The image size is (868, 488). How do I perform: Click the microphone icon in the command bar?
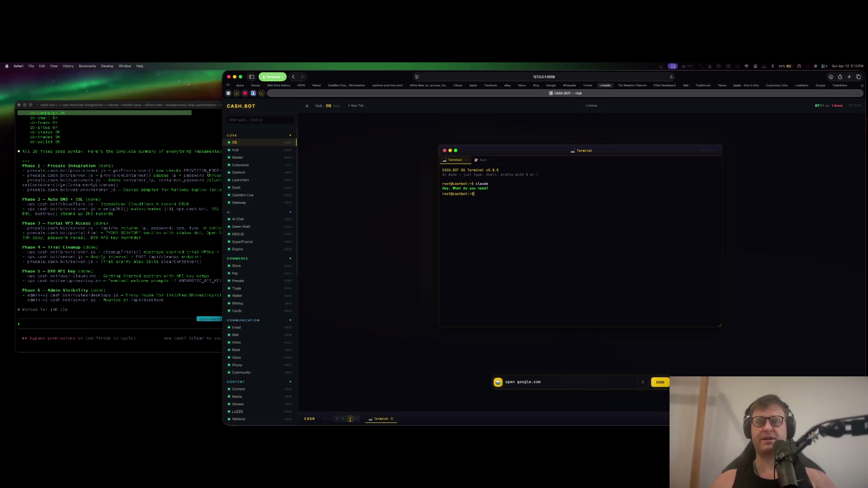click(x=642, y=382)
